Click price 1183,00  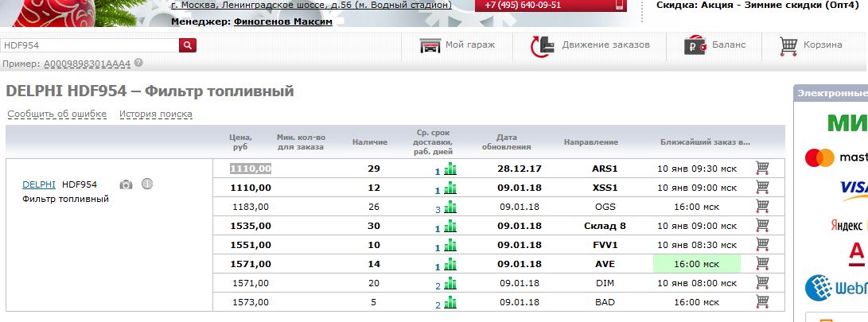click(x=250, y=207)
